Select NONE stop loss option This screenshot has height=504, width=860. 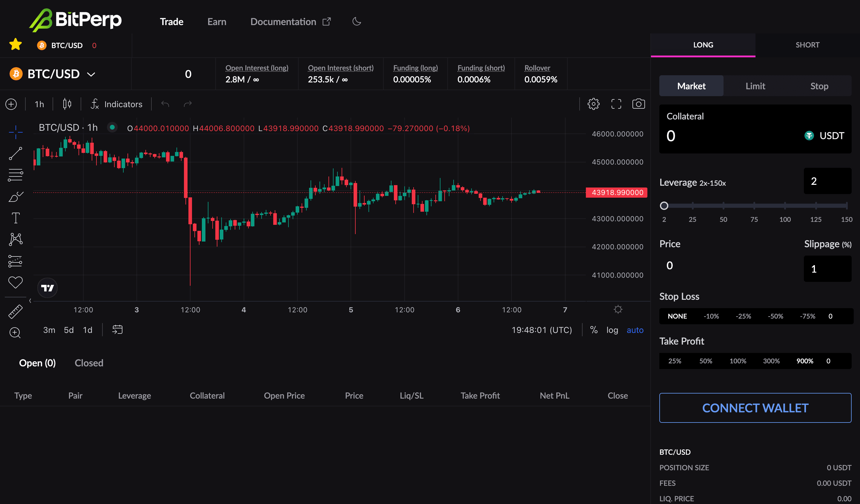click(677, 316)
